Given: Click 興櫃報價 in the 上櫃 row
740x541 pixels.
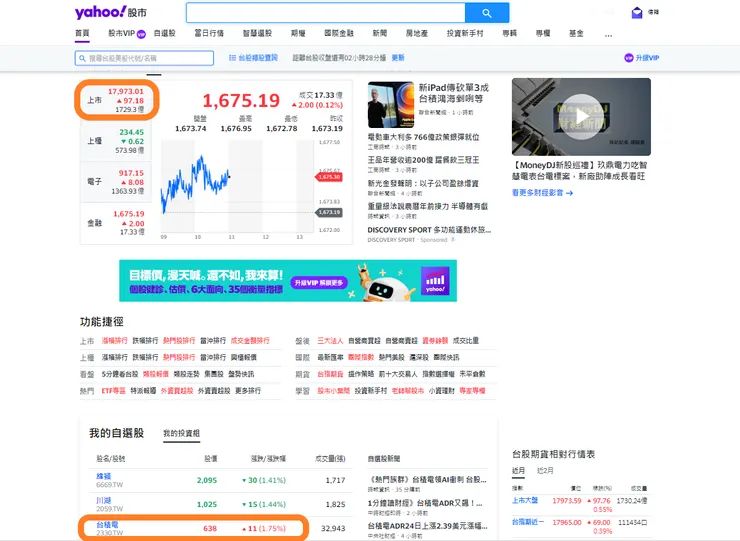Looking at the screenshot, I should click(244, 357).
